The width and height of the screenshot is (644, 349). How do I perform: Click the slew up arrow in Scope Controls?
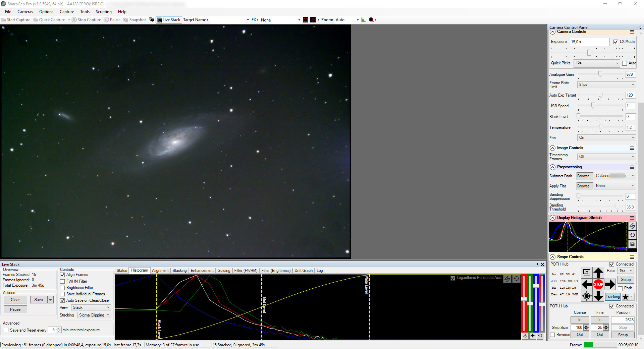(x=598, y=273)
